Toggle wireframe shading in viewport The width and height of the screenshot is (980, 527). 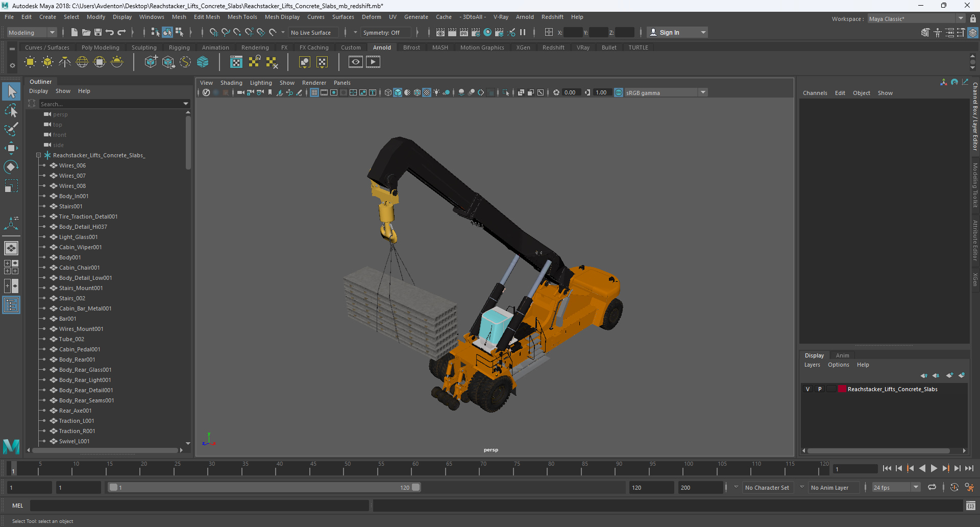click(x=388, y=92)
